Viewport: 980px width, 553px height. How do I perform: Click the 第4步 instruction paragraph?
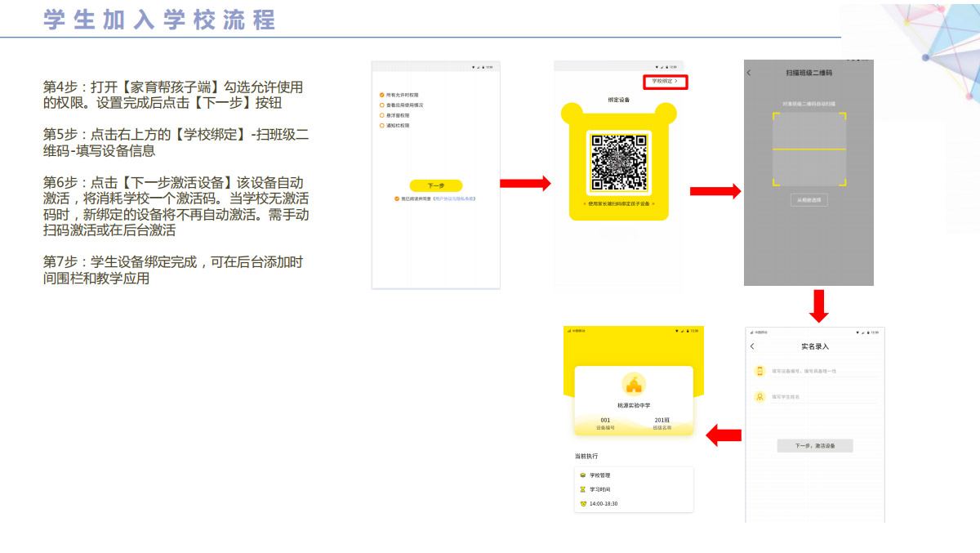pos(173,96)
